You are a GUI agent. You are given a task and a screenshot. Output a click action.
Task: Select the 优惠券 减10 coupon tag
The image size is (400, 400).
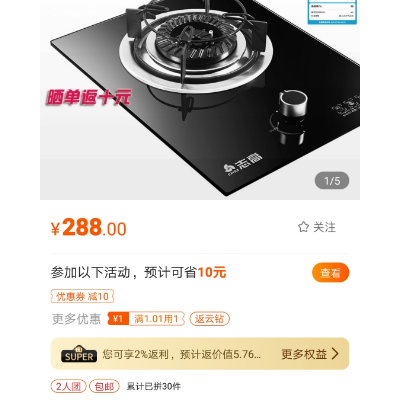82,296
